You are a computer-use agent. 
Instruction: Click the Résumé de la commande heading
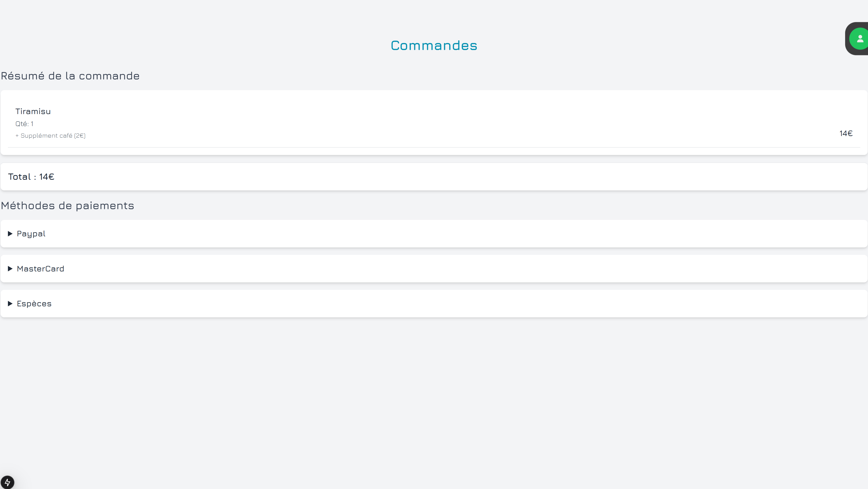pyautogui.click(x=70, y=76)
